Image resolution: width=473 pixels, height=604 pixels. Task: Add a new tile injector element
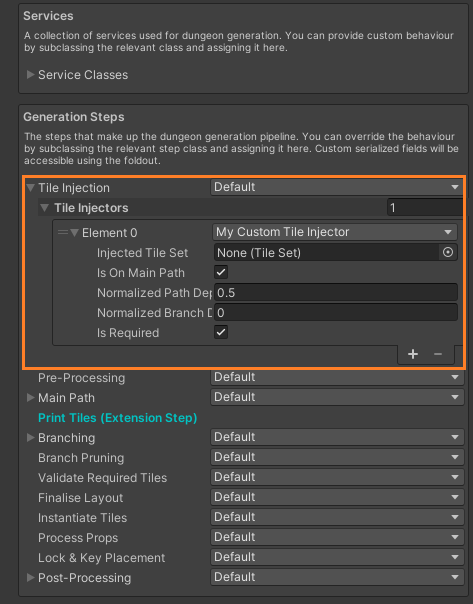coord(413,354)
